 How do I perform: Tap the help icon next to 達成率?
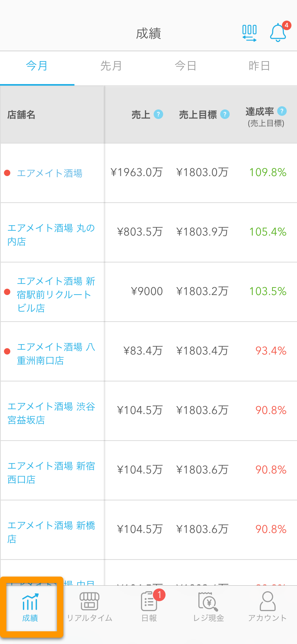pos(282,111)
